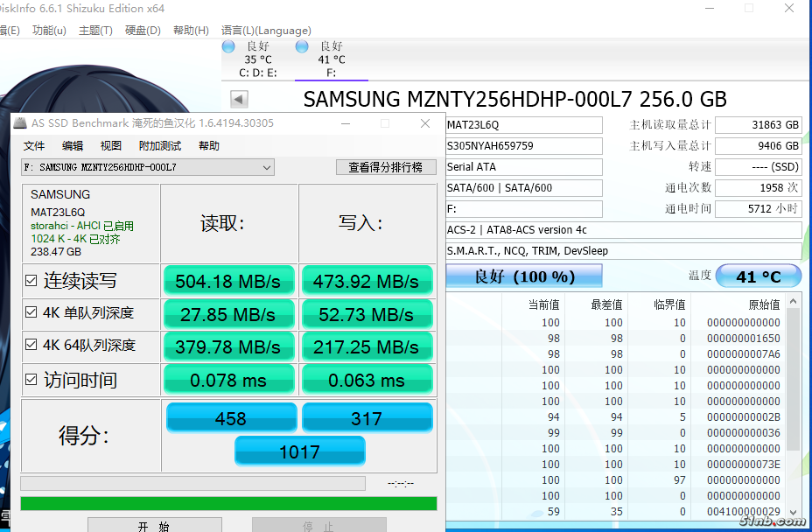Toggle the 连续读写 sequential test checkbox
The width and height of the screenshot is (812, 532).
(31, 280)
